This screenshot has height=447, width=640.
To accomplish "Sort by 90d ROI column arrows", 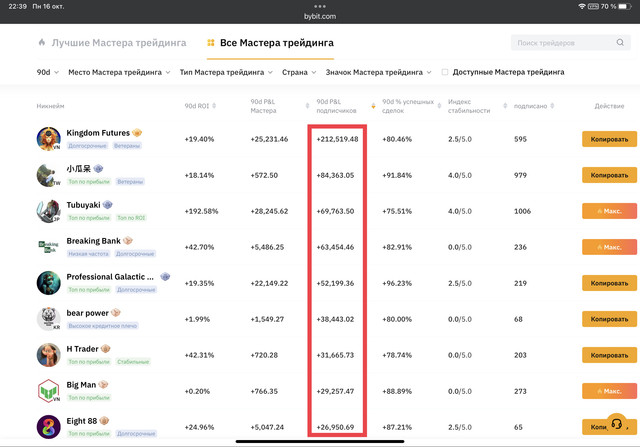I will coord(214,106).
